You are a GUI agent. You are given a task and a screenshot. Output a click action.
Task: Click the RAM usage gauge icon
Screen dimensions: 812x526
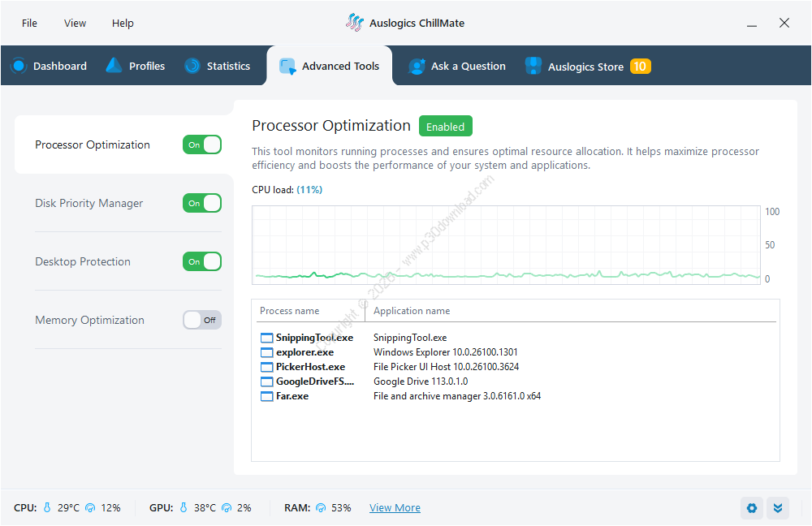click(321, 508)
